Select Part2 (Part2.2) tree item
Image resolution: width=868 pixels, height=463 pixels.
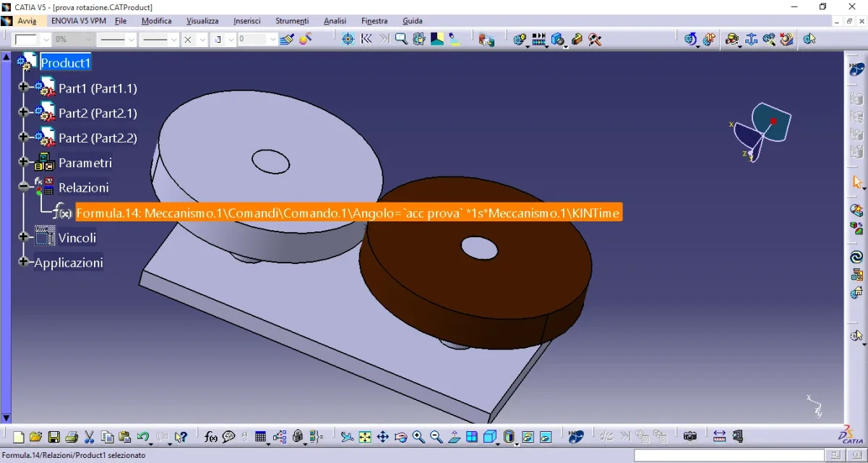(x=98, y=137)
